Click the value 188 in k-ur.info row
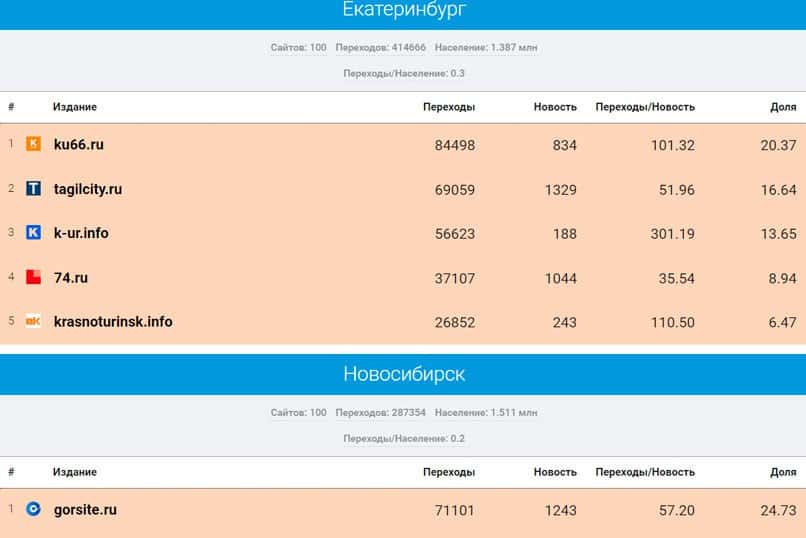Image resolution: width=806 pixels, height=538 pixels. click(564, 234)
